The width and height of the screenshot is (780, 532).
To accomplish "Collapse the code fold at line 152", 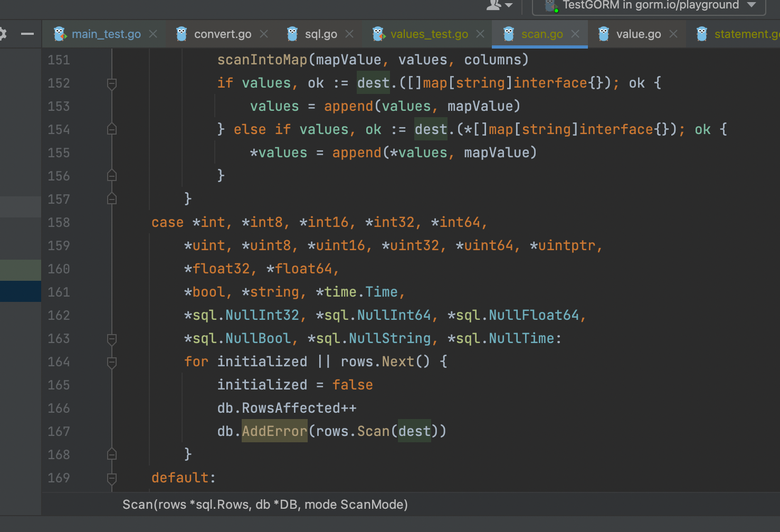I will [x=111, y=83].
